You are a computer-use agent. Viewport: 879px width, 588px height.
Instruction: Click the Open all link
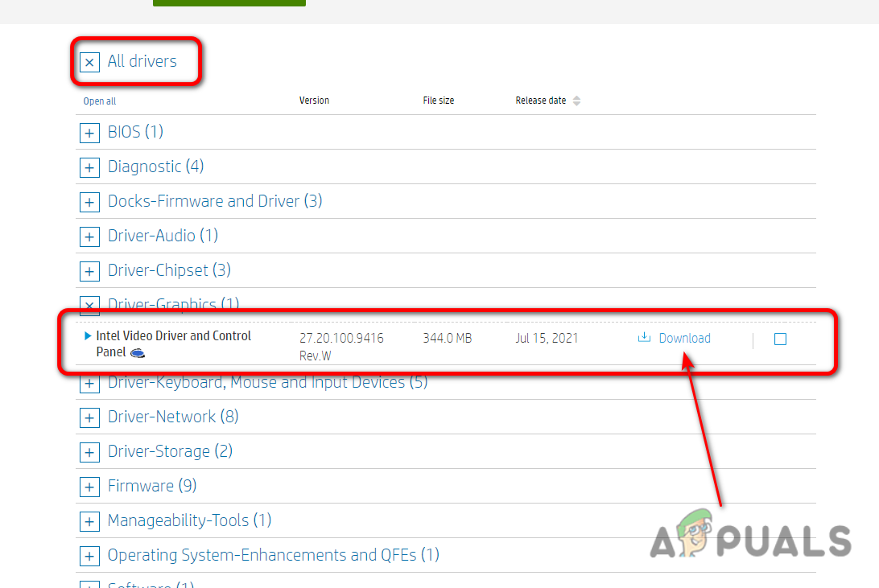pos(99,101)
